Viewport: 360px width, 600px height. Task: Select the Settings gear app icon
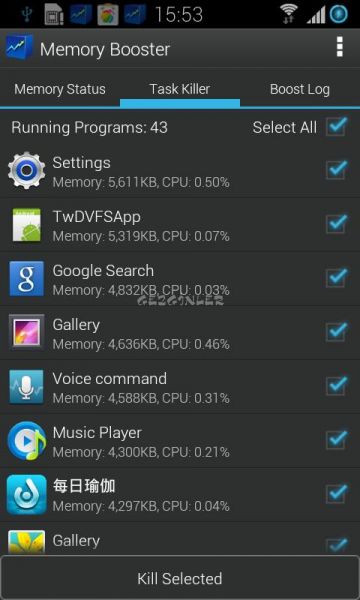pyautogui.click(x=26, y=170)
